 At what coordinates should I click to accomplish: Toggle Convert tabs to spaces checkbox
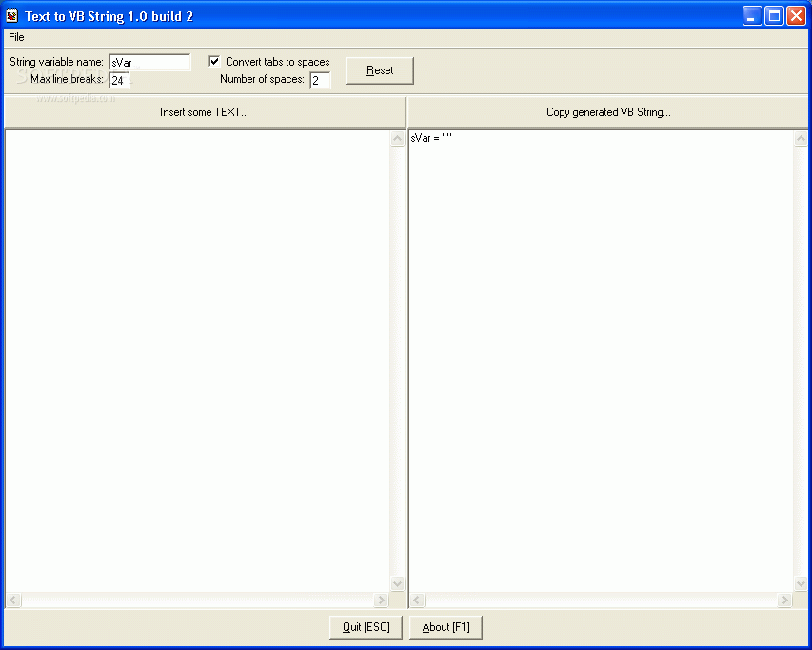214,62
